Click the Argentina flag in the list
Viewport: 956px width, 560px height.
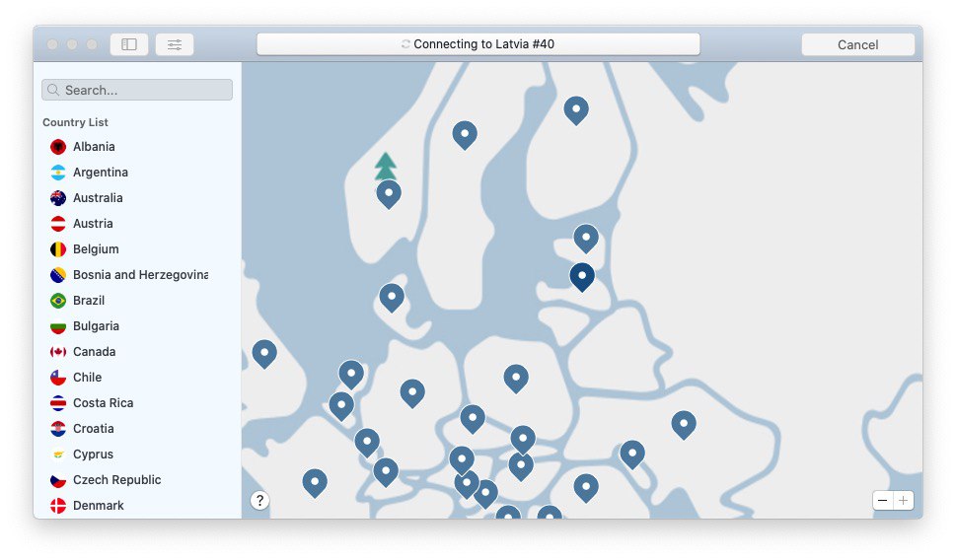click(58, 173)
